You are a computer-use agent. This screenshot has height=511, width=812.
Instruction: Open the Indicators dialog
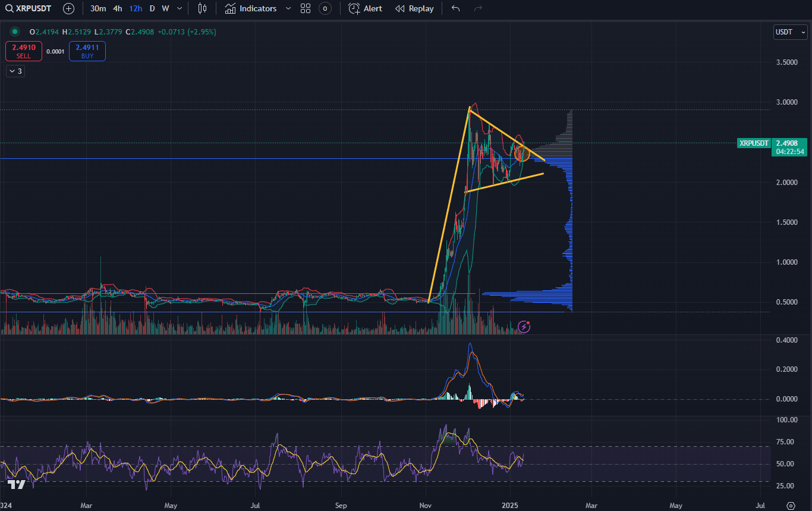coord(251,8)
